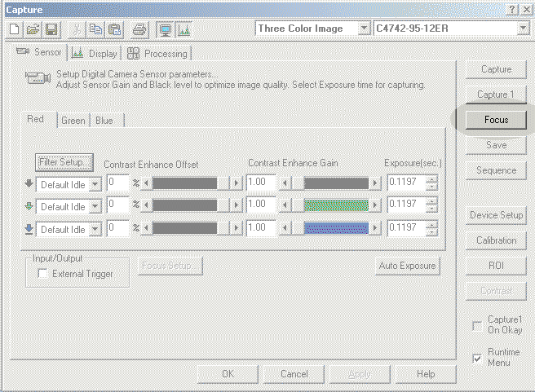Click the Paste clipboard icon
Screen dimensions: 535x392
pos(115,29)
